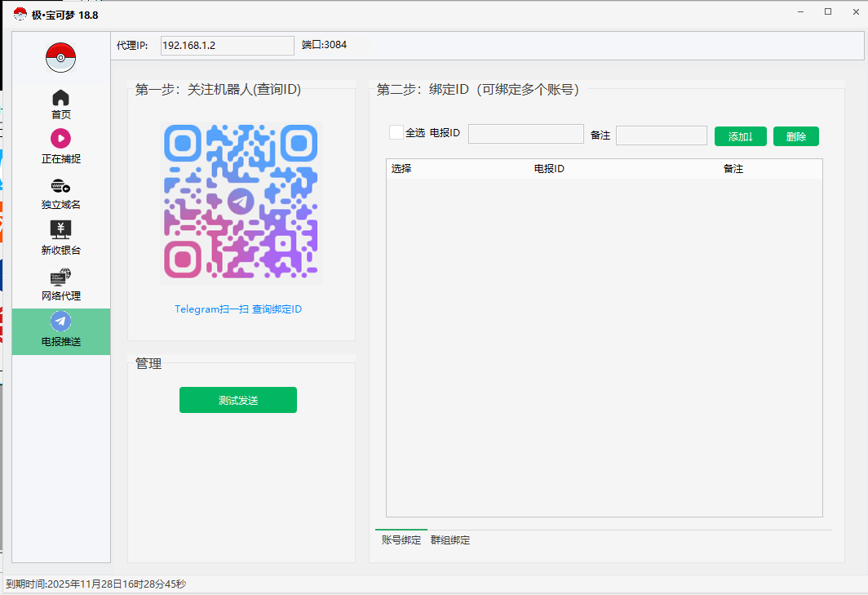Open the 独立域名 panel
Viewport: 868px width, 595px height.
click(x=61, y=193)
